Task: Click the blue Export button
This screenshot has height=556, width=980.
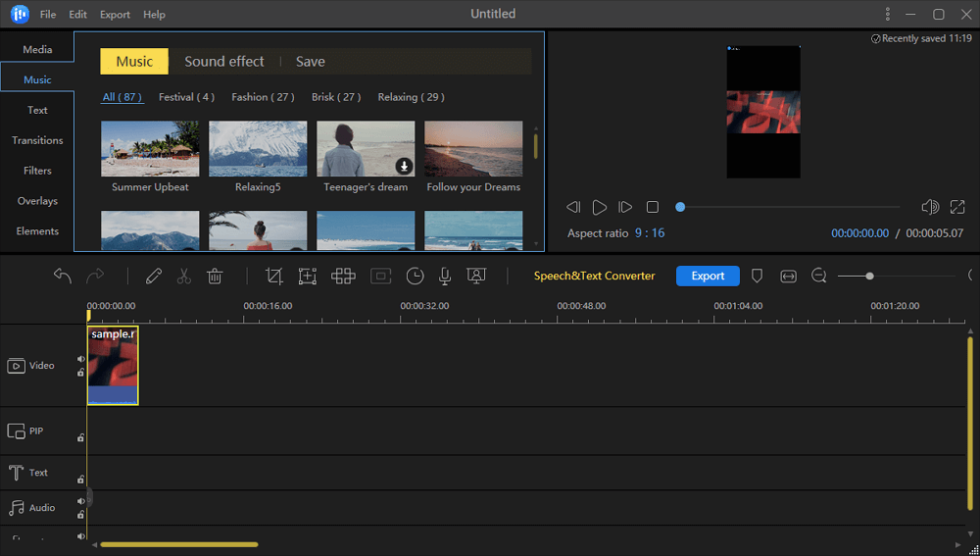Action: (x=708, y=276)
